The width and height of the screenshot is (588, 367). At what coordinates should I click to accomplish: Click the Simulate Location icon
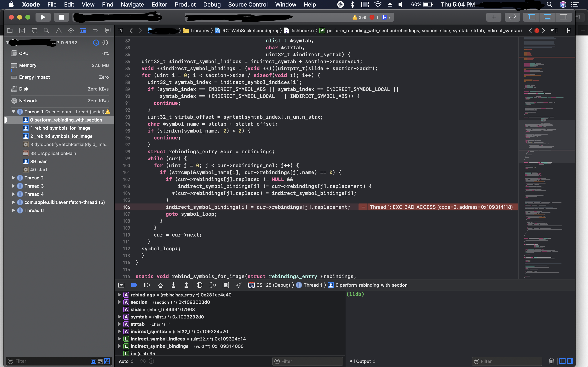click(x=238, y=285)
